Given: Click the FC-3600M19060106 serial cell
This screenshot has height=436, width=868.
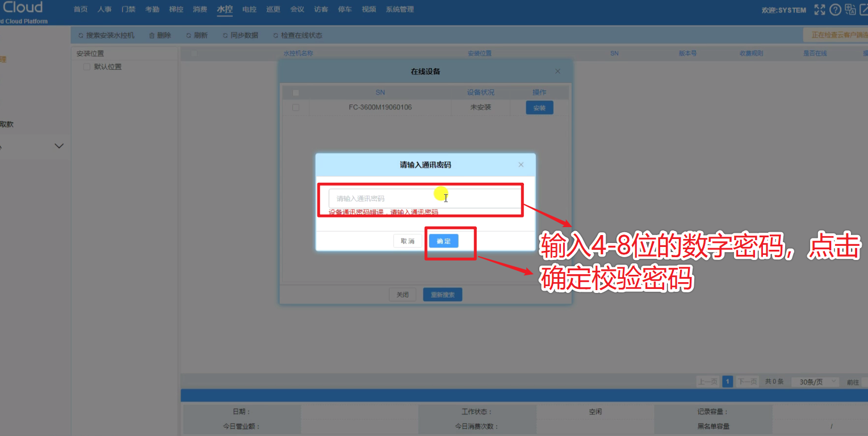Looking at the screenshot, I should pyautogui.click(x=380, y=107).
